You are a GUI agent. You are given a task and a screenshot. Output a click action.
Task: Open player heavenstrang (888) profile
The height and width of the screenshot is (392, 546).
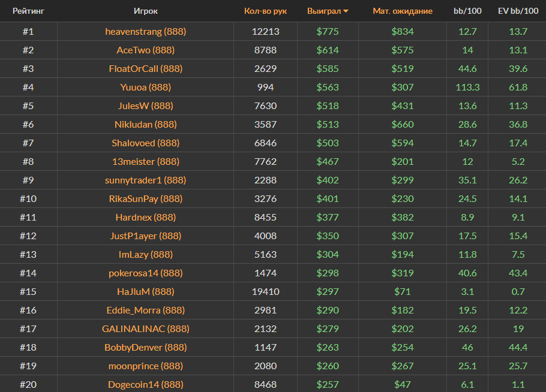point(145,31)
